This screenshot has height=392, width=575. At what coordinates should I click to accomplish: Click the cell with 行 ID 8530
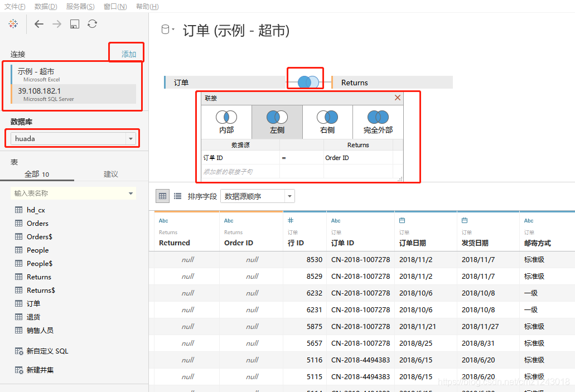pos(305,260)
